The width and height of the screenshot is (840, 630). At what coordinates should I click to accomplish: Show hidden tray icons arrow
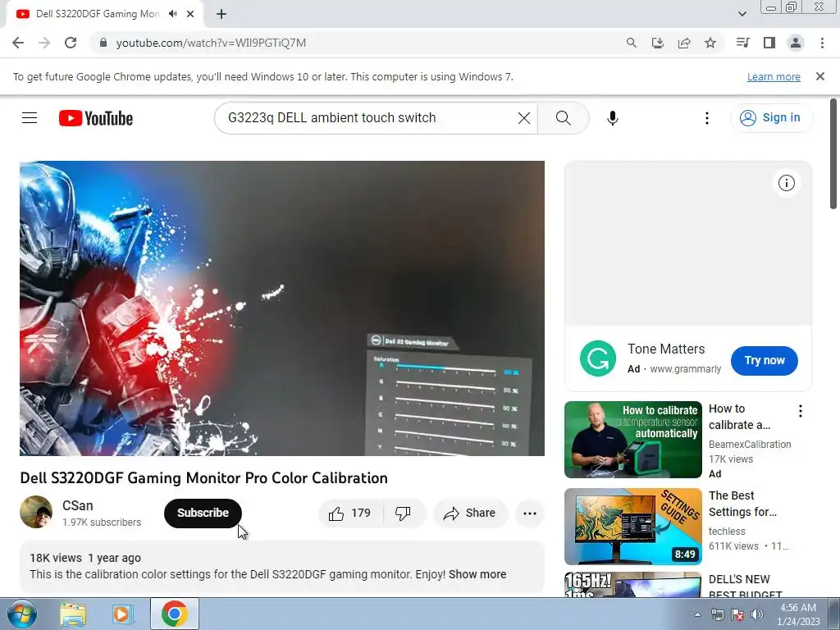(x=697, y=614)
